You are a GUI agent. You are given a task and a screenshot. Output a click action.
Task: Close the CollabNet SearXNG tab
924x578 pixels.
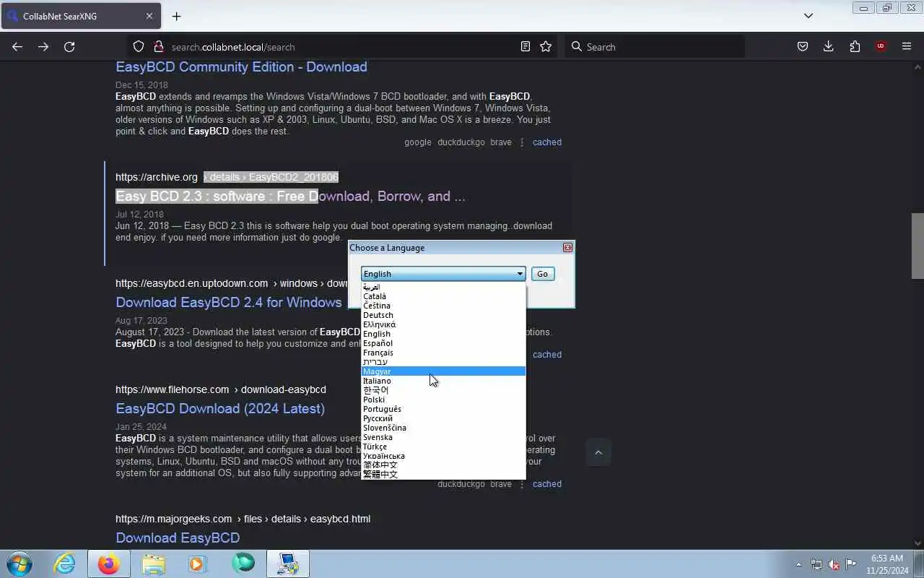click(149, 16)
